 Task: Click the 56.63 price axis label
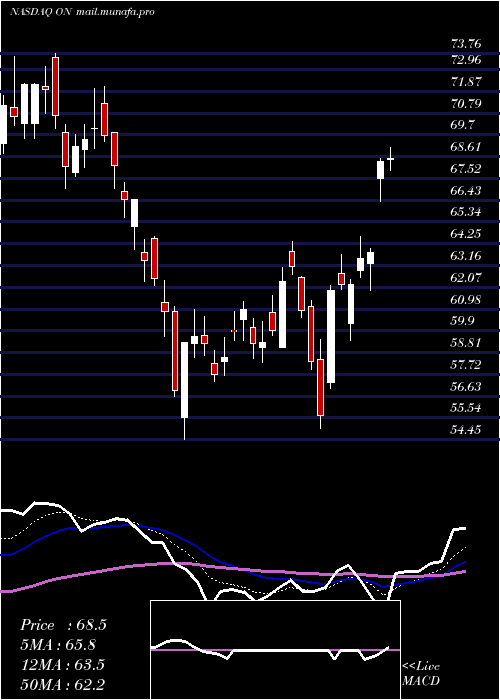point(466,387)
